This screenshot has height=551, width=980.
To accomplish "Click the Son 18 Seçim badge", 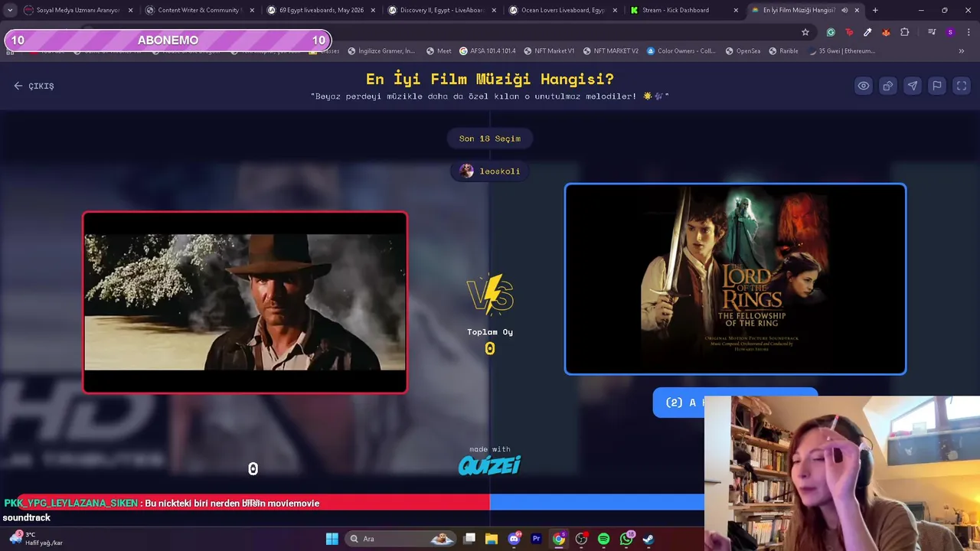I will pos(489,139).
